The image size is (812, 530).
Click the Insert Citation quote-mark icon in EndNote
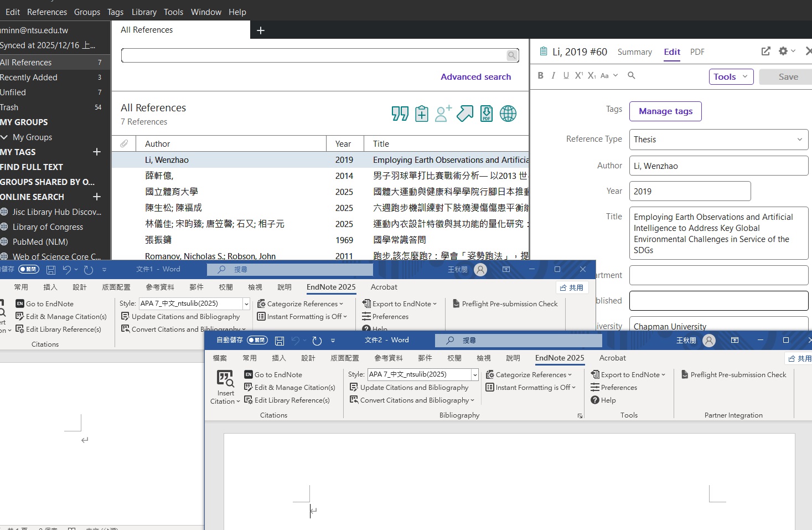pyautogui.click(x=400, y=114)
